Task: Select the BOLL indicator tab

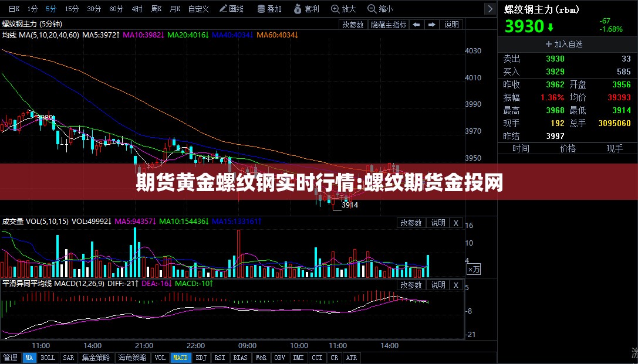Action: coord(48,358)
